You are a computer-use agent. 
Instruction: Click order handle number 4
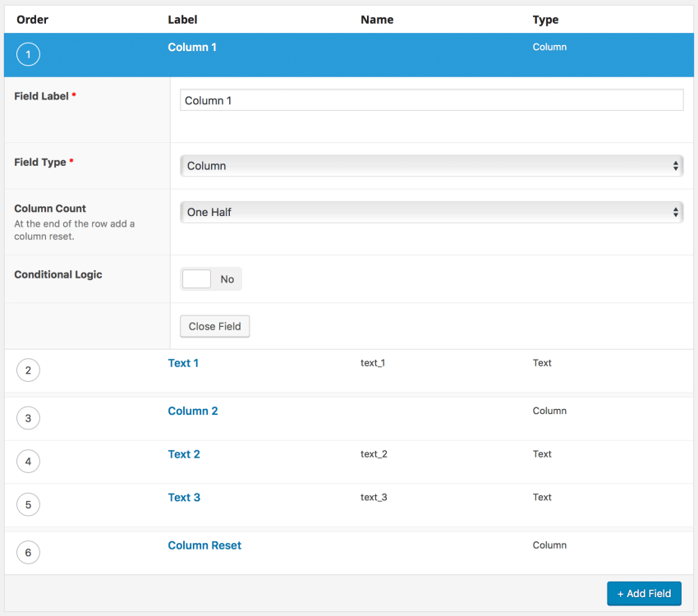[x=28, y=461]
